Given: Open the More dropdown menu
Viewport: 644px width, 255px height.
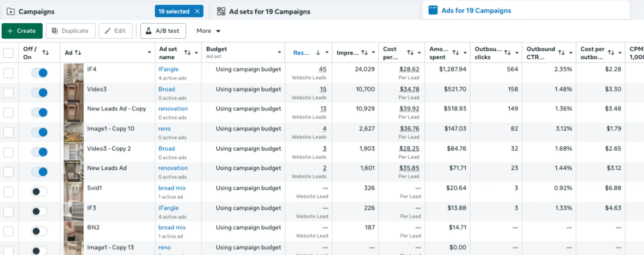Looking at the screenshot, I should click(208, 31).
